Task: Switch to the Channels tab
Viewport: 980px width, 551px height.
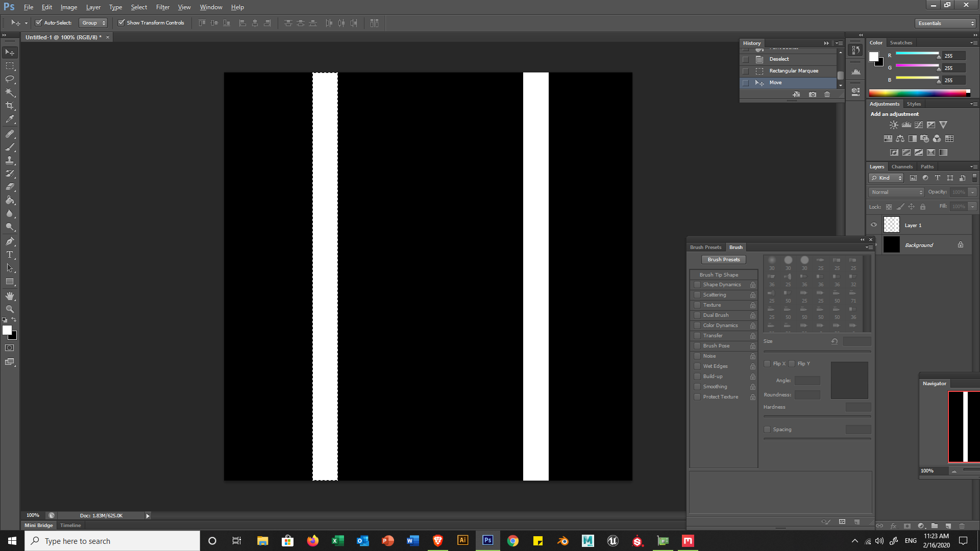Action: coord(902,167)
